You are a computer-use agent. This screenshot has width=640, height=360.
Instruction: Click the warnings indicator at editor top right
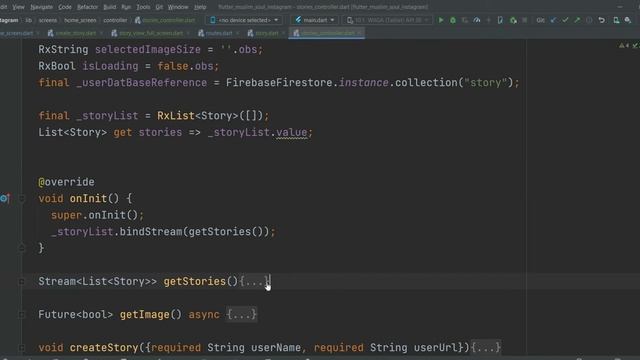pyautogui.click(x=624, y=46)
